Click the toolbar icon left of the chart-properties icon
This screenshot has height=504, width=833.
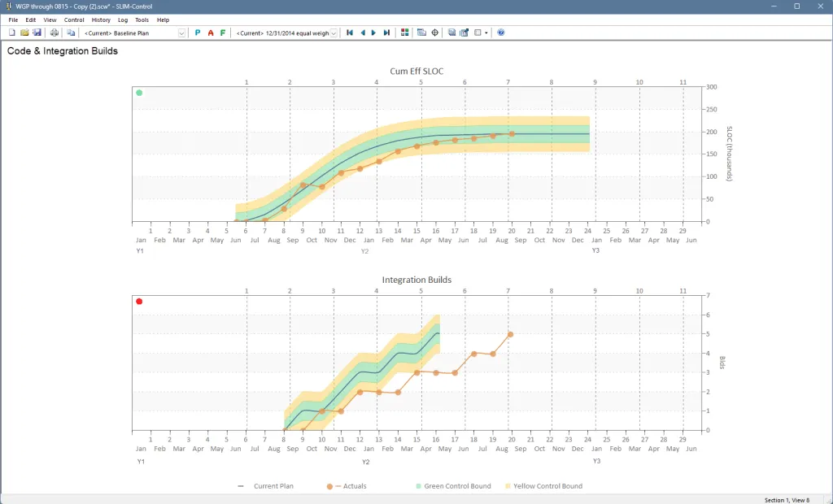[x=451, y=33]
